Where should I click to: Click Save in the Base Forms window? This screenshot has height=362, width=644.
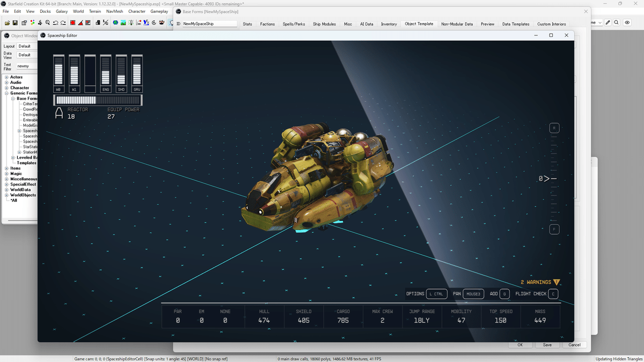pyautogui.click(x=547, y=345)
